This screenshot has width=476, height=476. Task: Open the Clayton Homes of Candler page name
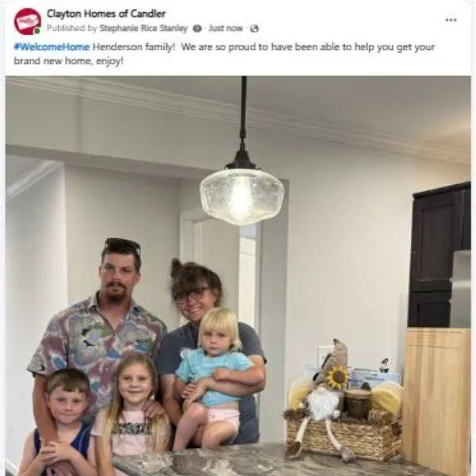(x=106, y=13)
